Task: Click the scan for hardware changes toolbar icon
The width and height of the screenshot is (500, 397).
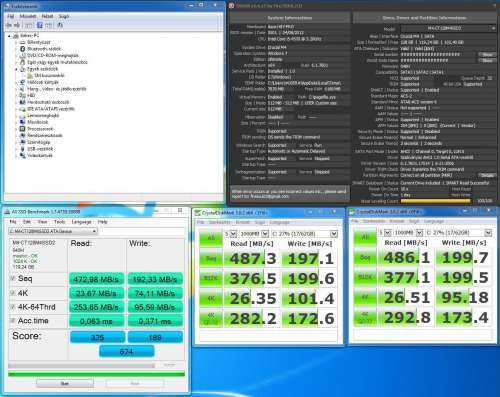Action: (x=60, y=25)
